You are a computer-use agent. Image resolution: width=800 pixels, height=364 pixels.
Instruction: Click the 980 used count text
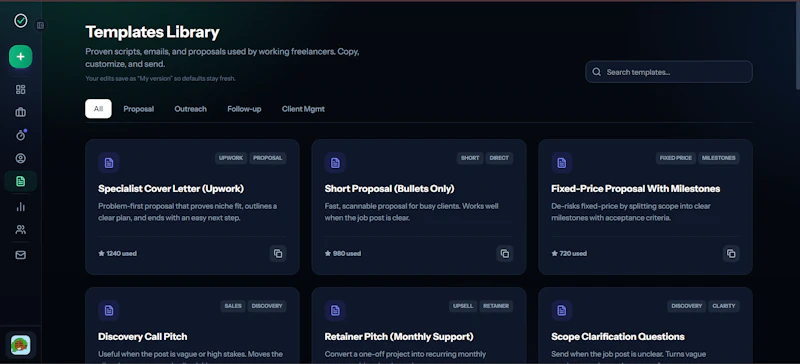347,253
